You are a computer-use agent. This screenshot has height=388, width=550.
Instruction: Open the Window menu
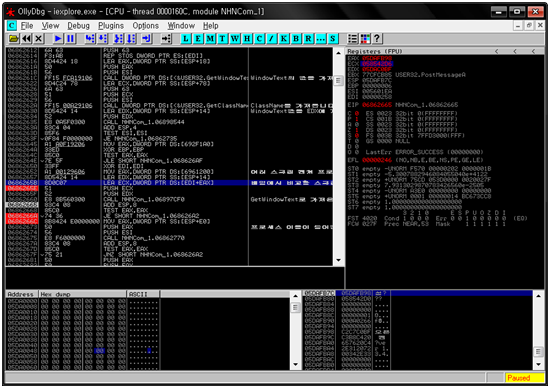point(181,26)
